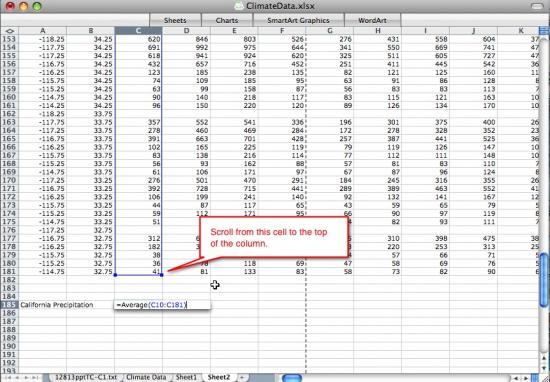Switch to the Climate Data sheet tab
This screenshot has width=550, height=382.
146,377
